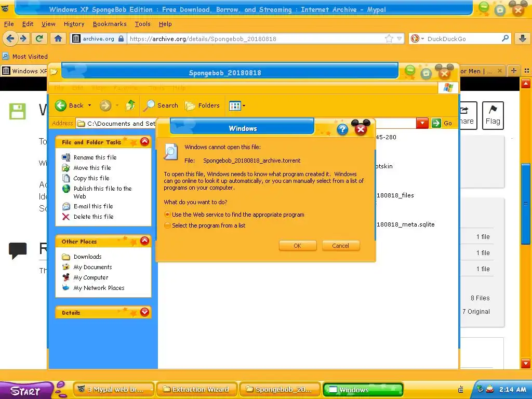
Task: Click the Explorer address path field
Action: pos(246,123)
